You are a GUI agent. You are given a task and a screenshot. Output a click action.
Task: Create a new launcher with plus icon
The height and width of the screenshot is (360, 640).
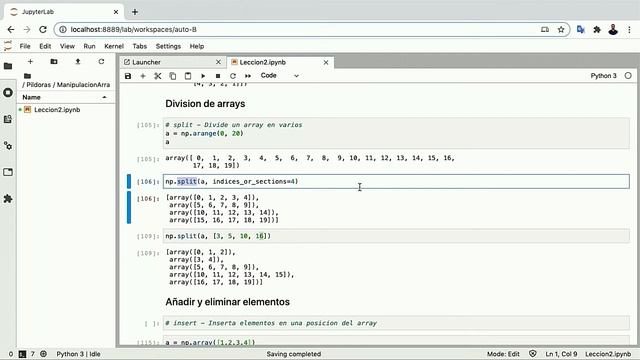coord(30,62)
